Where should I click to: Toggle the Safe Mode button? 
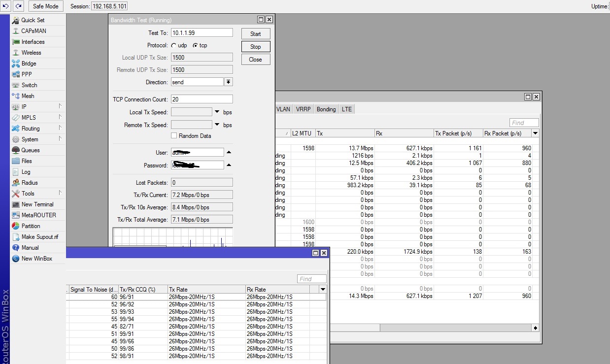point(46,6)
